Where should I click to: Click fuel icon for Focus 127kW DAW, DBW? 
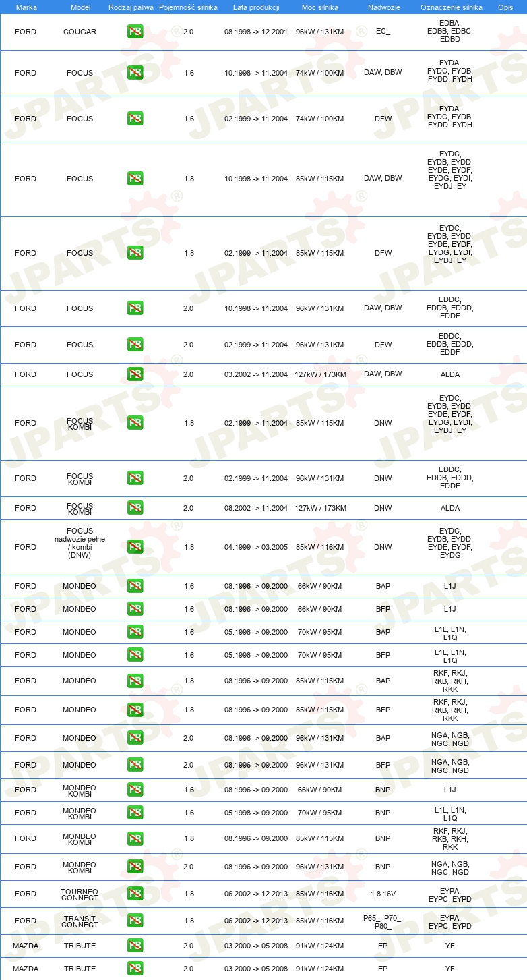click(x=135, y=374)
